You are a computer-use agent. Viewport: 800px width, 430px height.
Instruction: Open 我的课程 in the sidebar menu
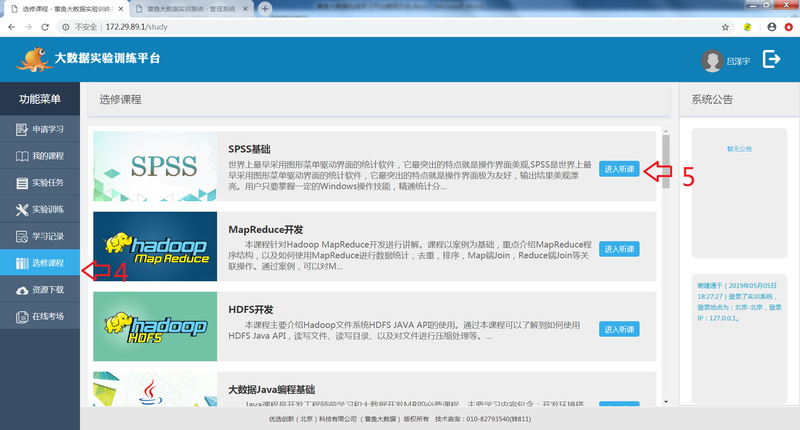[40, 156]
